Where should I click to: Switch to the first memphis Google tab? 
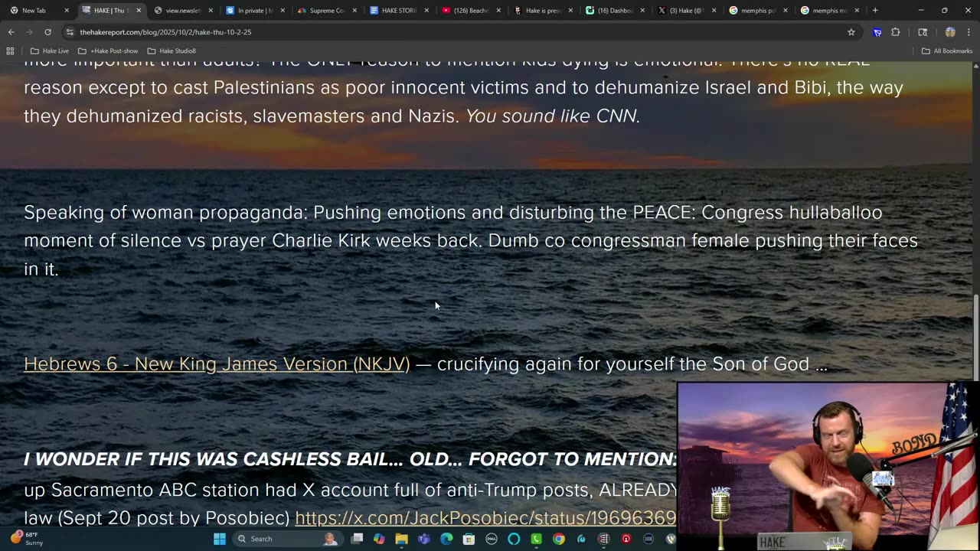(x=757, y=11)
